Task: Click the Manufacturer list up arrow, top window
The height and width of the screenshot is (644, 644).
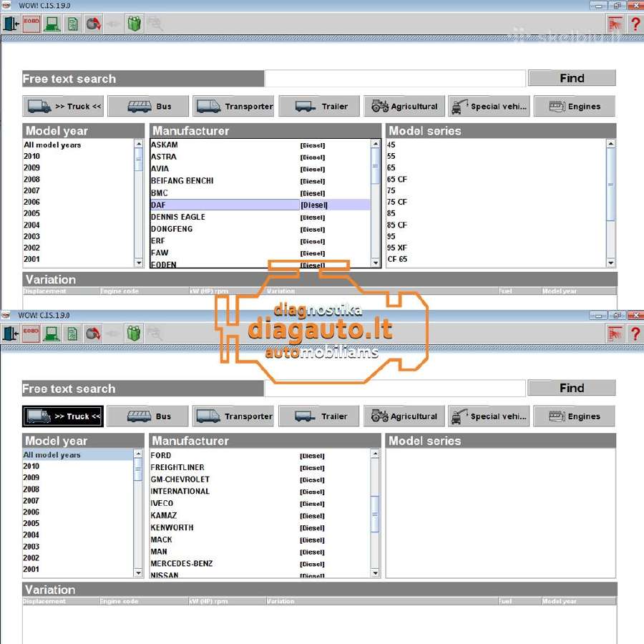Action: (x=376, y=144)
